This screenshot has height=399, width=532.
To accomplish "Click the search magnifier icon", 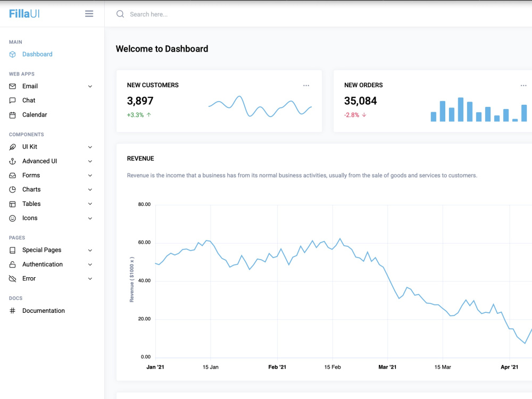I will [120, 14].
